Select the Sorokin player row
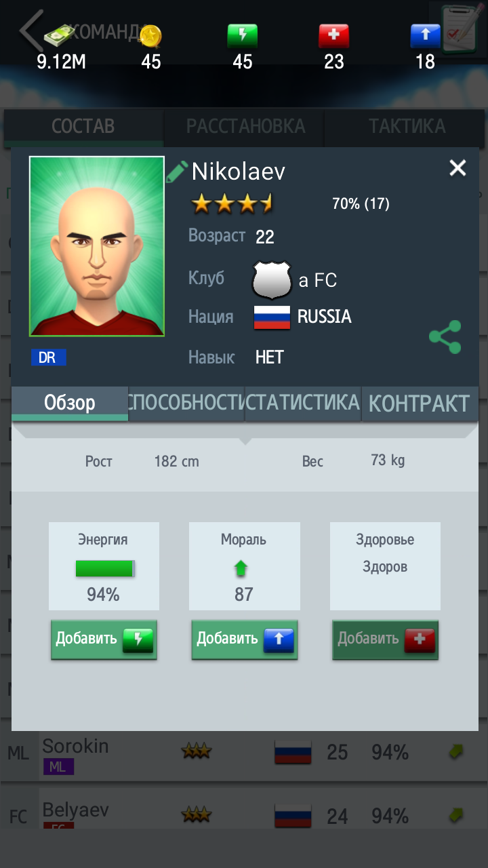This screenshot has width=488, height=868. (244, 753)
